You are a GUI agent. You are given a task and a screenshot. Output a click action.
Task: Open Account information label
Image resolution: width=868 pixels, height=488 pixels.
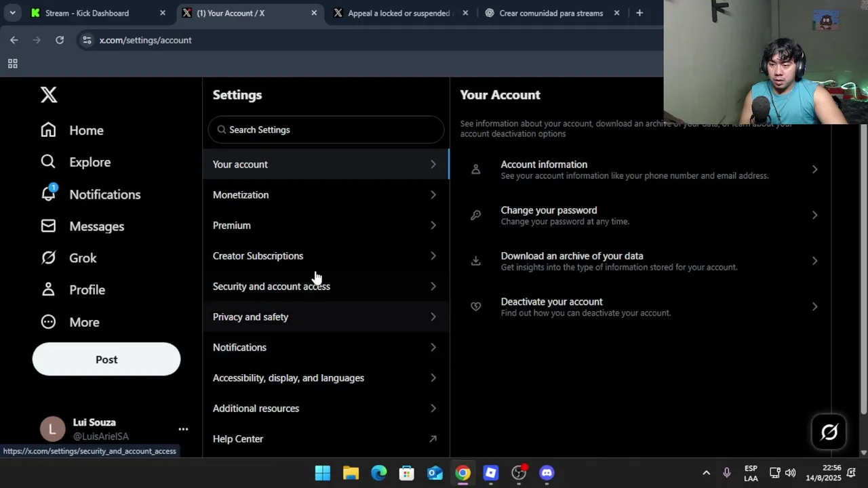(x=544, y=165)
